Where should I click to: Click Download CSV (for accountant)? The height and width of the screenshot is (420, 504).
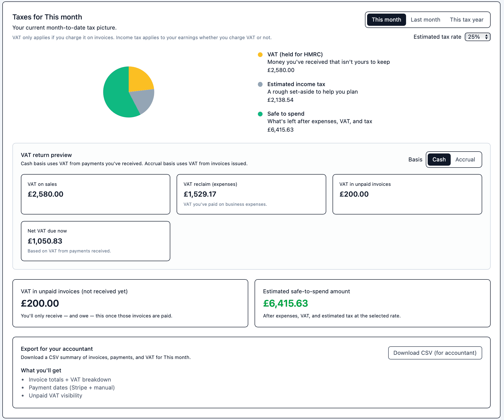[x=435, y=353]
